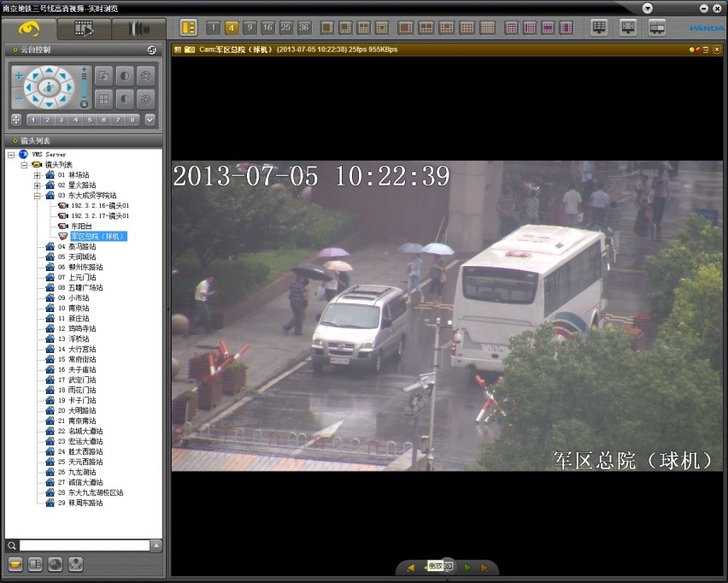Image resolution: width=728 pixels, height=583 pixels.
Task: Close the 军区总院 camera video pane
Action: click(717, 50)
